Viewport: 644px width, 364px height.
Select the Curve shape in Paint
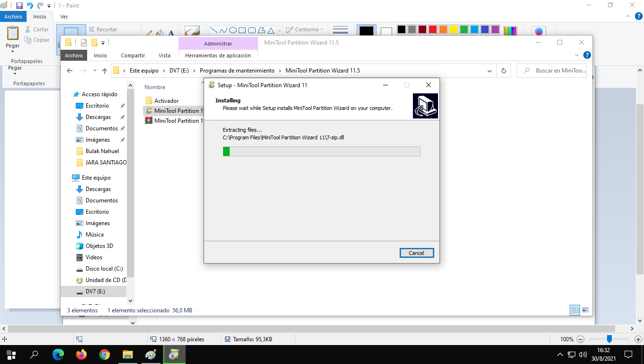pyautogui.click(x=223, y=30)
